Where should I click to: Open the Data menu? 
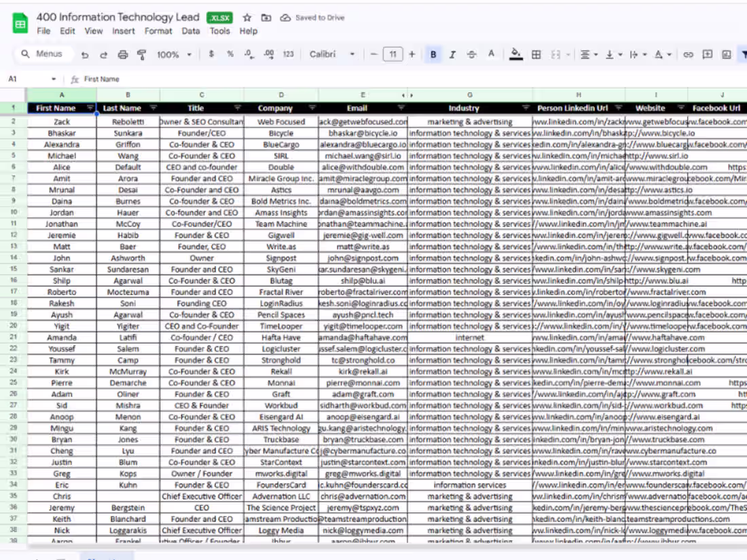pos(191,31)
